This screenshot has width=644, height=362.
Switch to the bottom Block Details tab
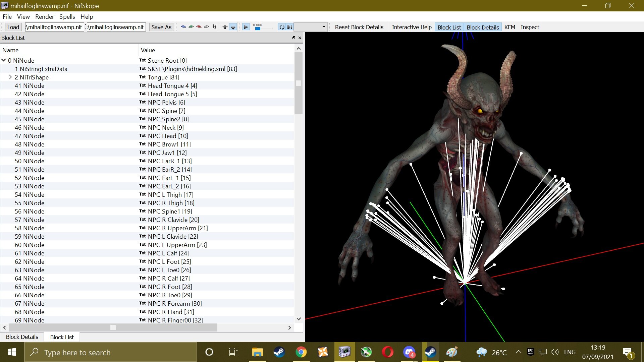(x=22, y=337)
